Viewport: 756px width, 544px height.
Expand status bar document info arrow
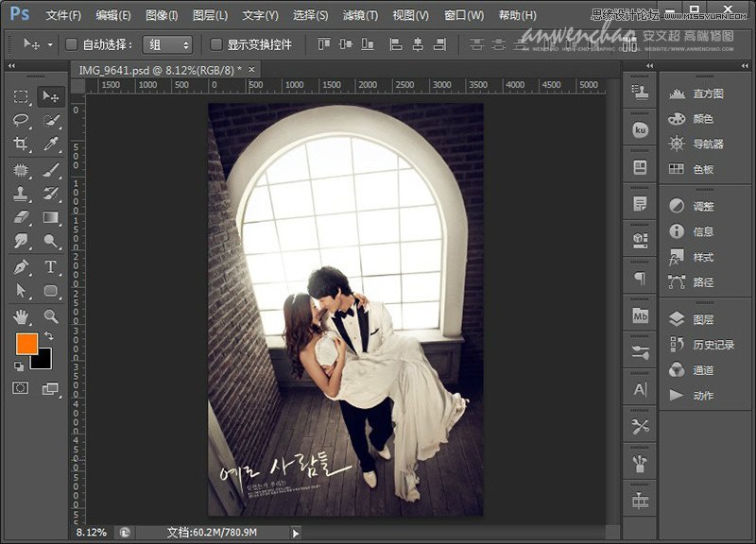tap(296, 533)
